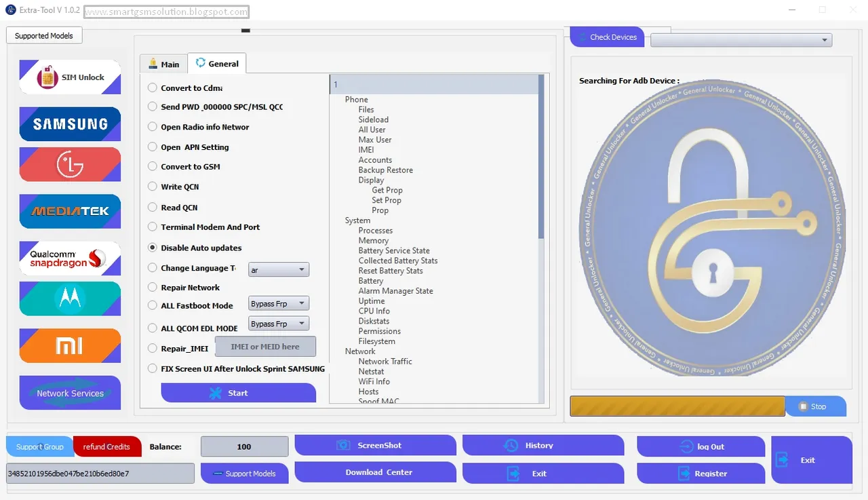This screenshot has width=868, height=500.
Task: Switch to the General tab
Action: click(x=217, y=63)
